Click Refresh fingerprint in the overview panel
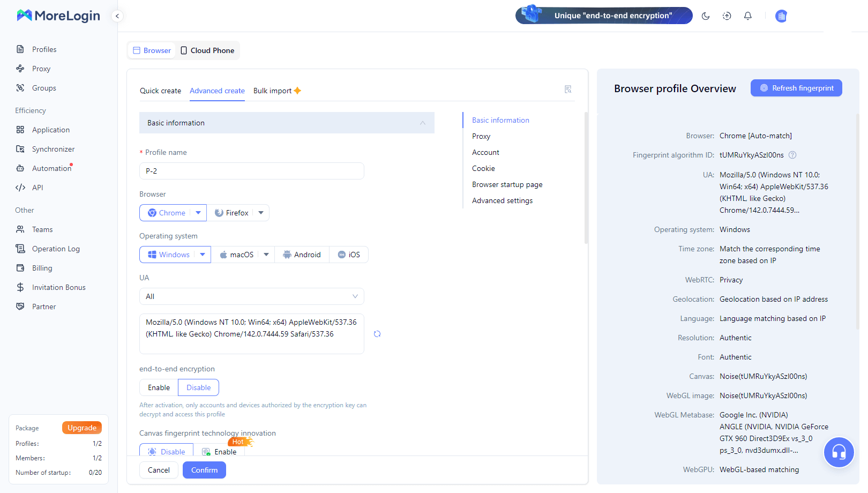The image size is (868, 493). point(796,87)
